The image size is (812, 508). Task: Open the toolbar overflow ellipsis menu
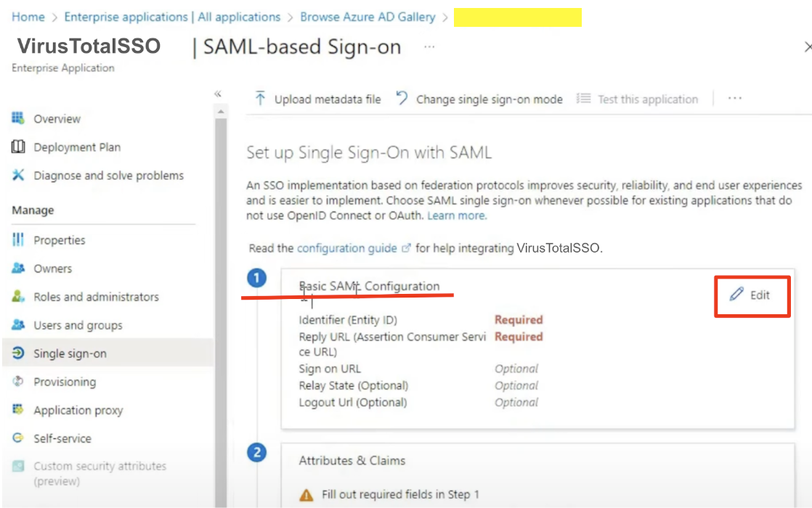[735, 98]
